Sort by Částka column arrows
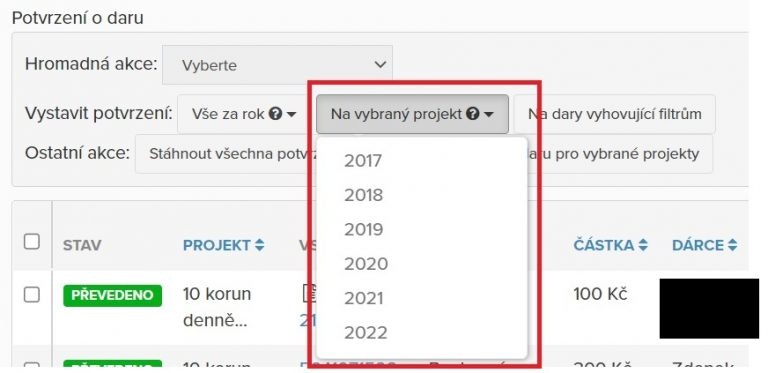768x373 pixels. point(643,245)
